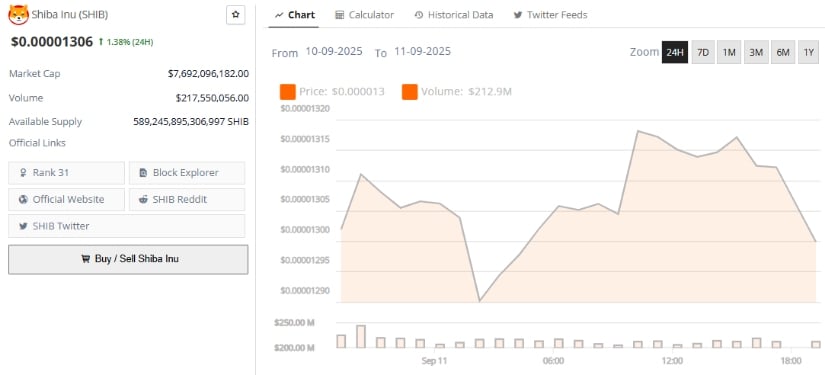The image size is (825, 375).
Task: Open the Block Explorer link
Action: pyautogui.click(x=187, y=173)
